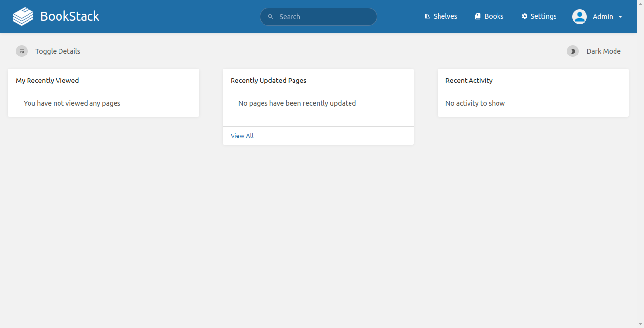Click the BookStack title text in header
Image resolution: width=644 pixels, height=328 pixels.
click(x=70, y=16)
